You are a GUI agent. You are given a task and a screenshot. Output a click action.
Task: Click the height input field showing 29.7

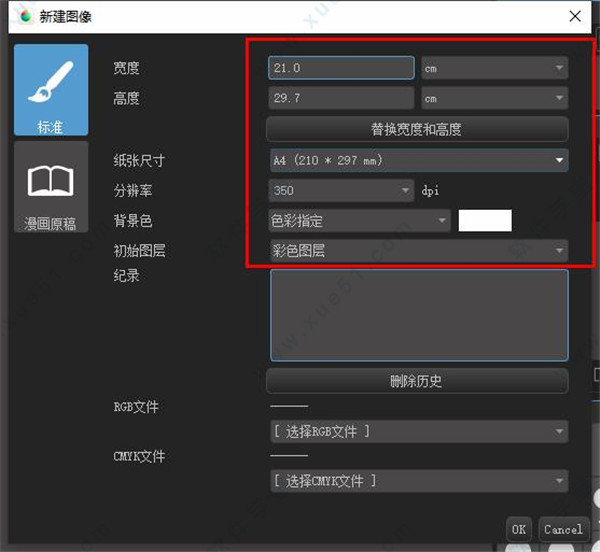pos(341,98)
